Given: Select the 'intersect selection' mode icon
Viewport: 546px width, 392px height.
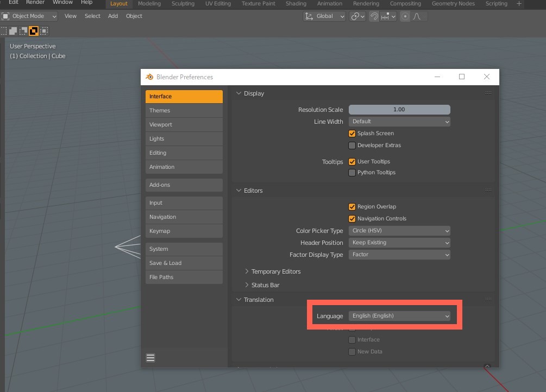Looking at the screenshot, I should pos(44,31).
